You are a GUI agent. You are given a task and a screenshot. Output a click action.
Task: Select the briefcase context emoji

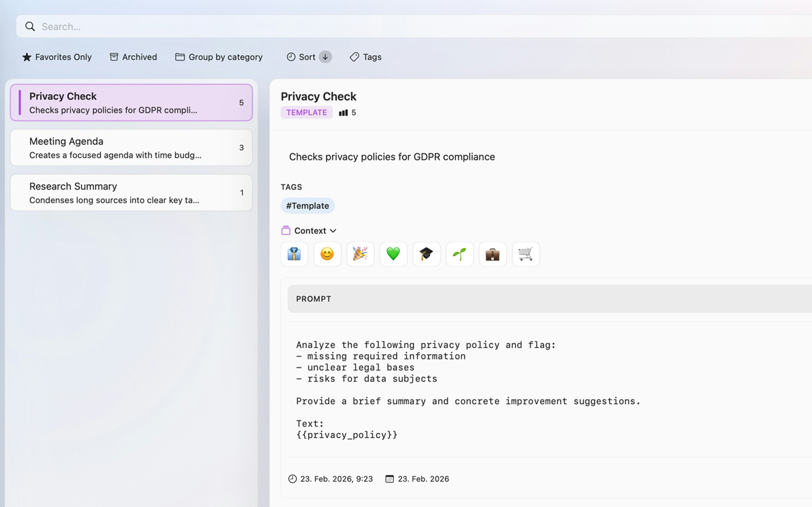[x=493, y=254]
